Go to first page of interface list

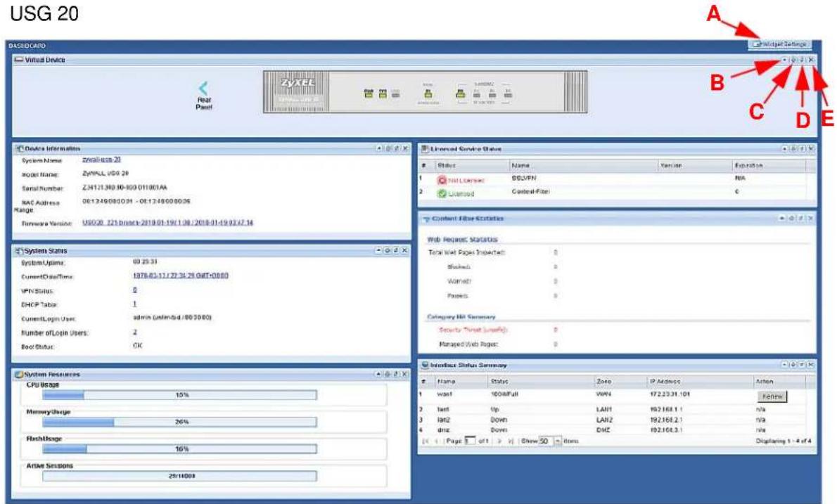(x=426, y=441)
